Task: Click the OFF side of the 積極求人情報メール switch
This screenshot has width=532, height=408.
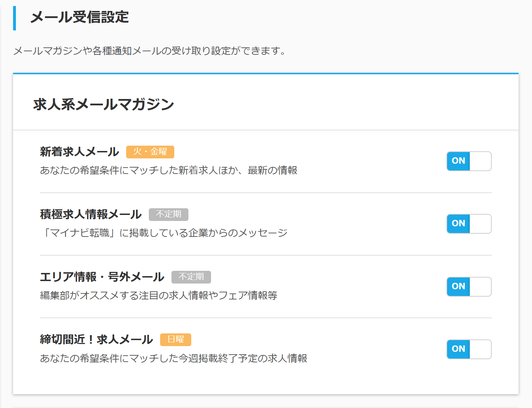Action: tap(480, 223)
